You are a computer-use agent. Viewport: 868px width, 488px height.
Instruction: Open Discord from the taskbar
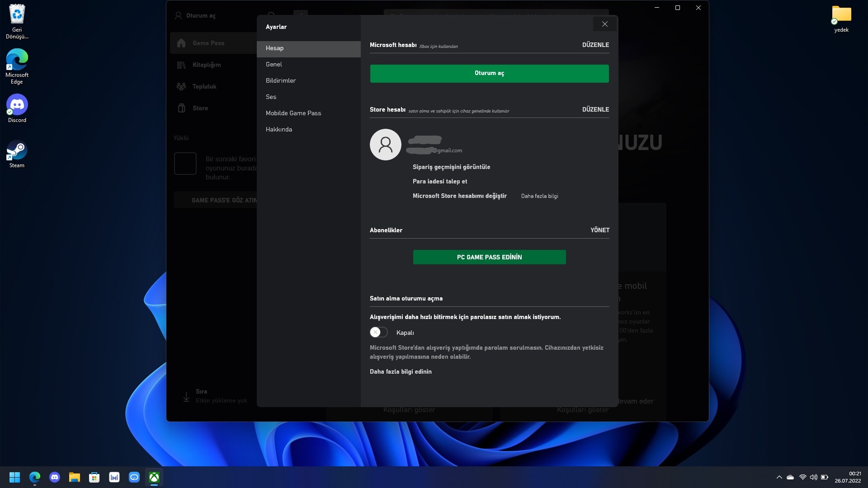click(x=55, y=477)
